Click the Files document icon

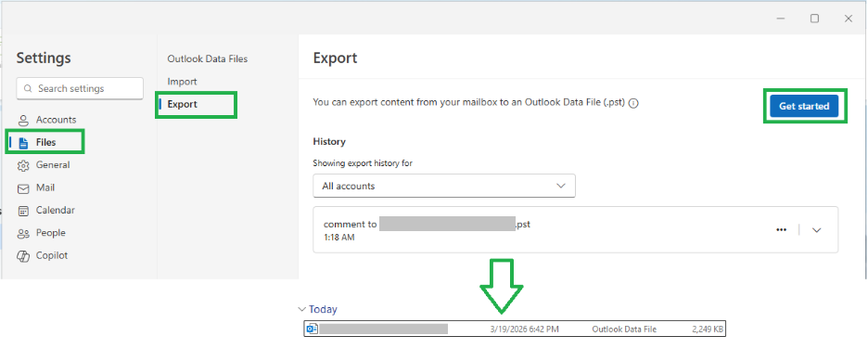pos(23,143)
